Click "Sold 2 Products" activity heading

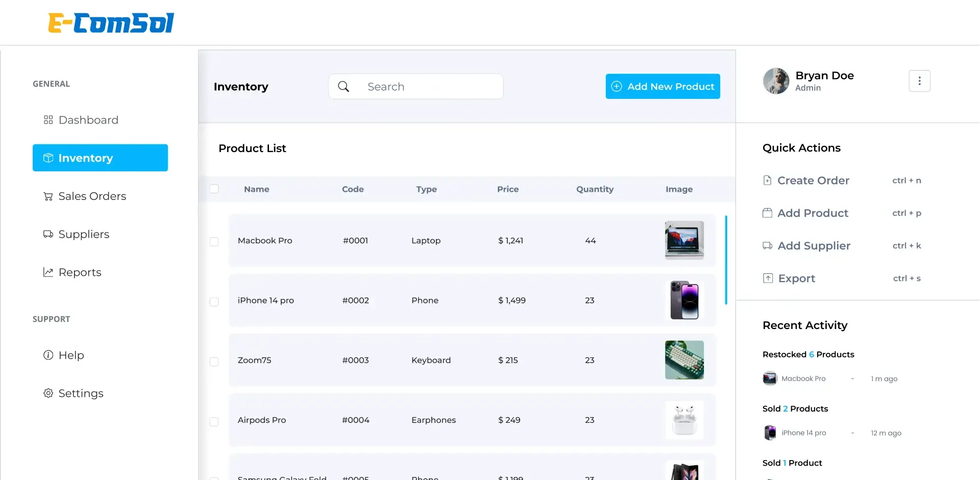coord(795,409)
